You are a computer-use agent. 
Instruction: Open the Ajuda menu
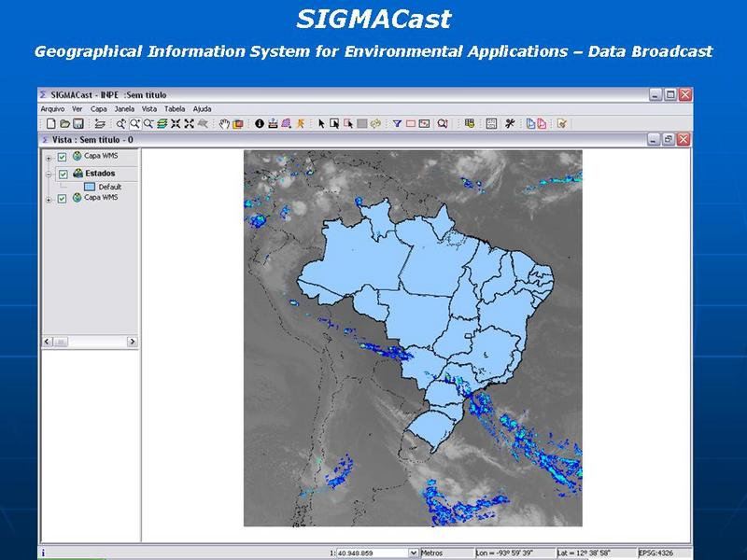click(x=202, y=109)
